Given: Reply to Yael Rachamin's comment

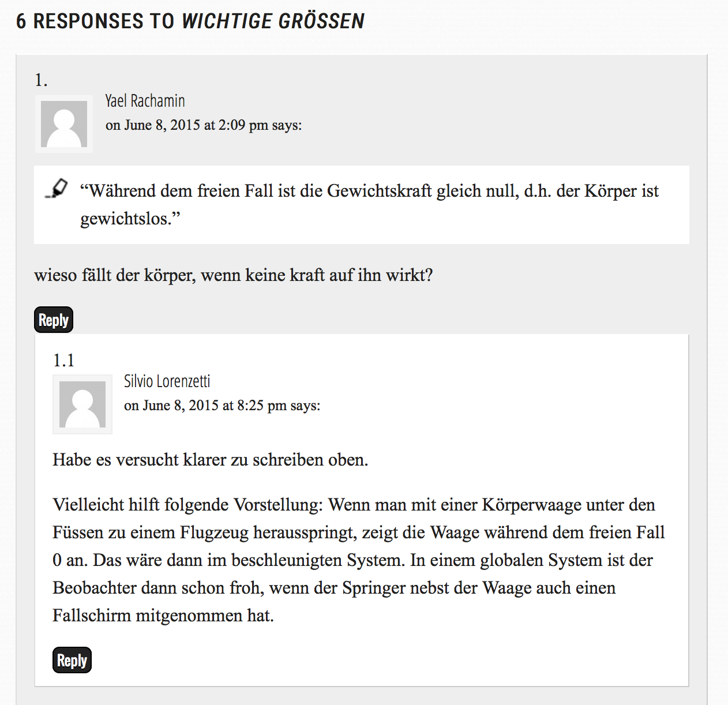Looking at the screenshot, I should 54,320.
